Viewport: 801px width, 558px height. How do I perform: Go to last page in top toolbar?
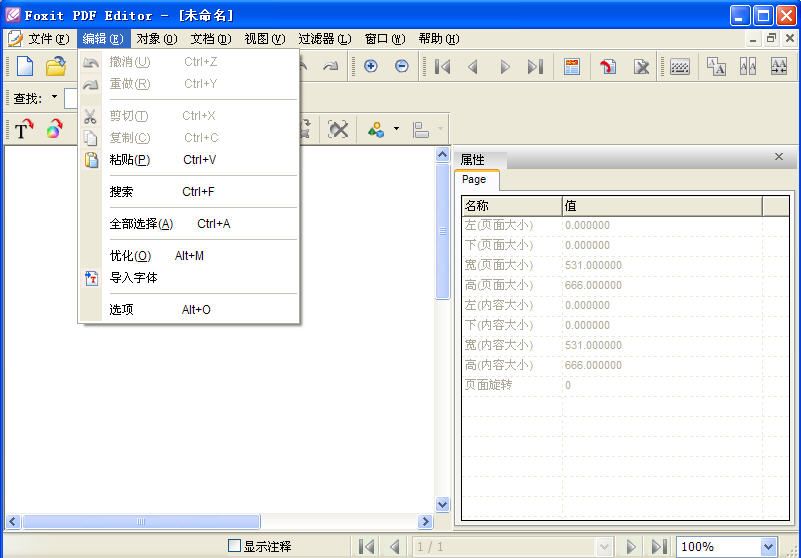pos(535,67)
